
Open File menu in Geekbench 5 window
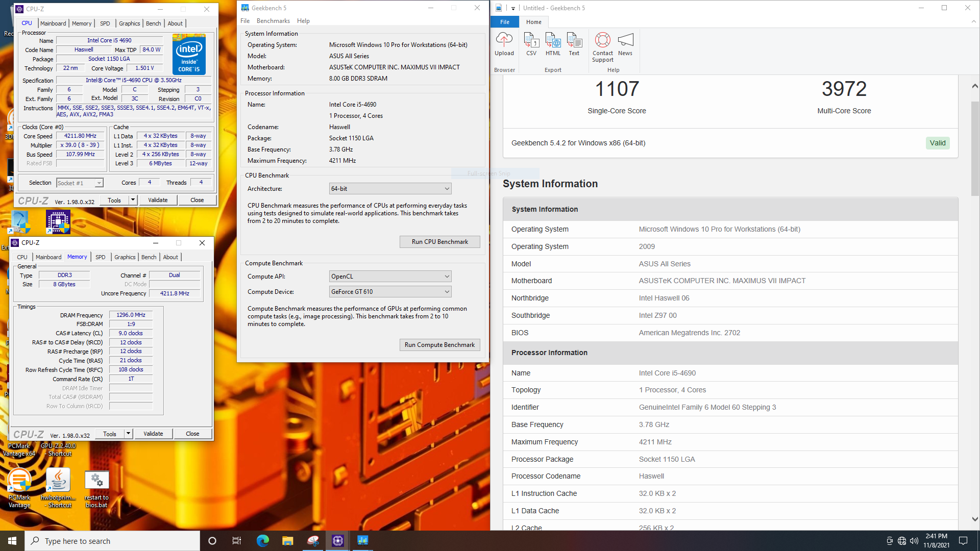click(x=245, y=21)
